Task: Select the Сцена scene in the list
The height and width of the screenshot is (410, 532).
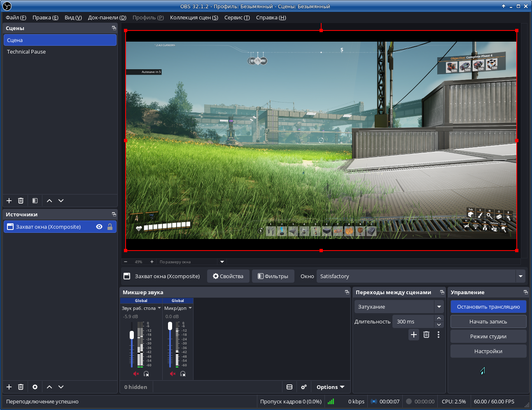Action: point(60,40)
